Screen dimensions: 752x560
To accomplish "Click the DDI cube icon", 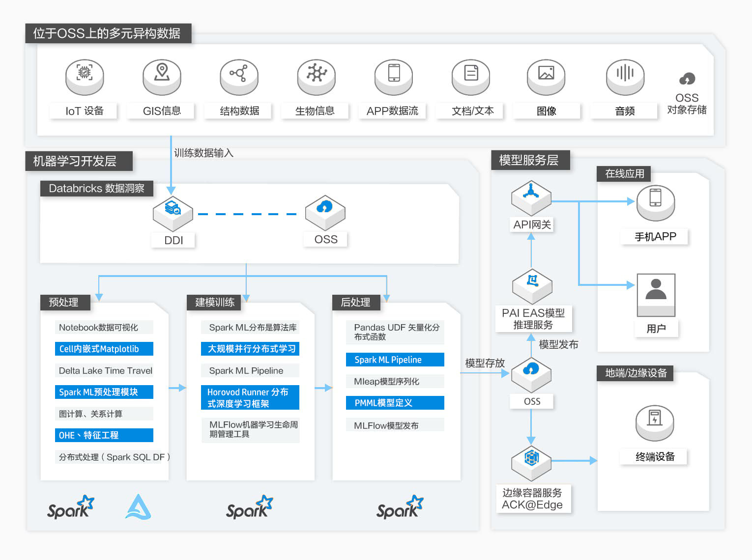I will click(x=173, y=214).
